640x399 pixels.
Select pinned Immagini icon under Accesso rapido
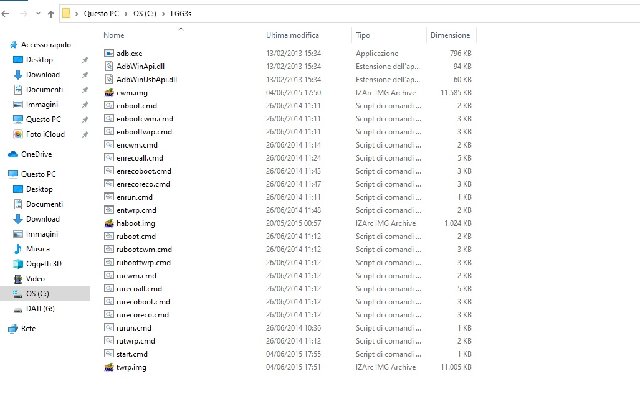18,104
